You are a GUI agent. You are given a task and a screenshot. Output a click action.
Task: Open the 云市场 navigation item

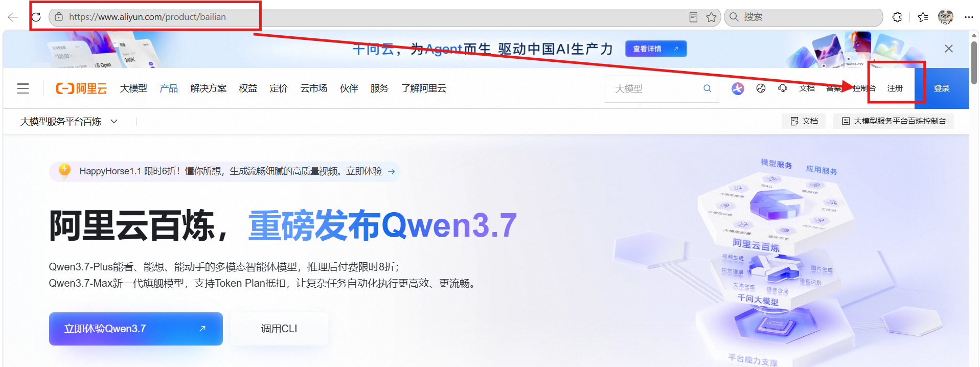tap(314, 88)
